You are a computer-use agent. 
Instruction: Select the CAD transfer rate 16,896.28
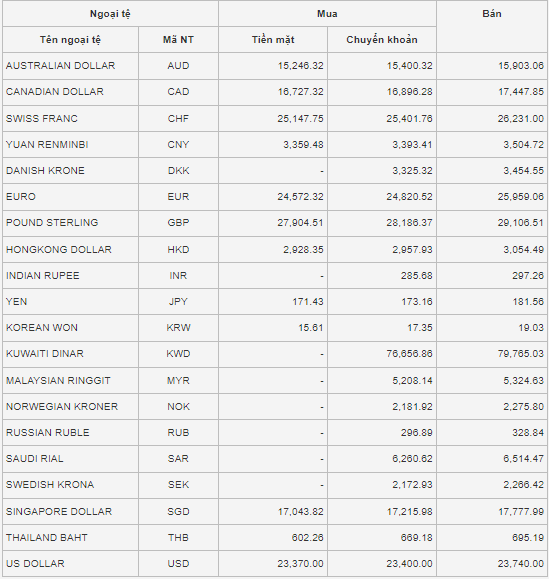tap(409, 92)
